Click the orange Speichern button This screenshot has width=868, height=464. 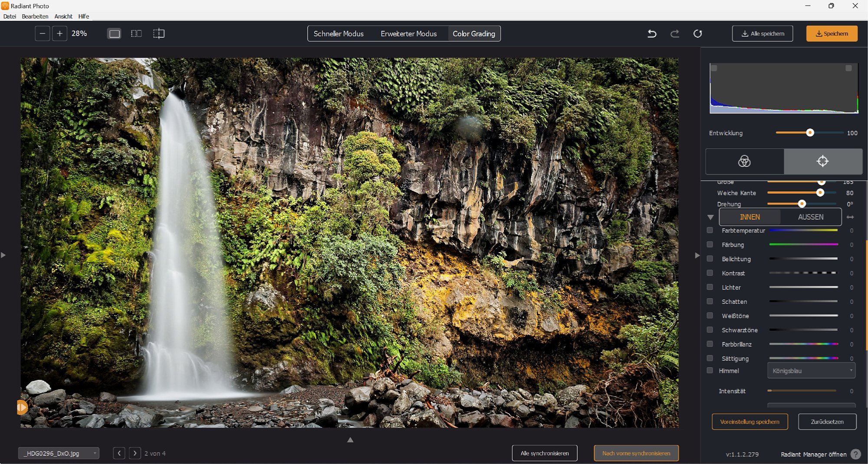pos(832,33)
